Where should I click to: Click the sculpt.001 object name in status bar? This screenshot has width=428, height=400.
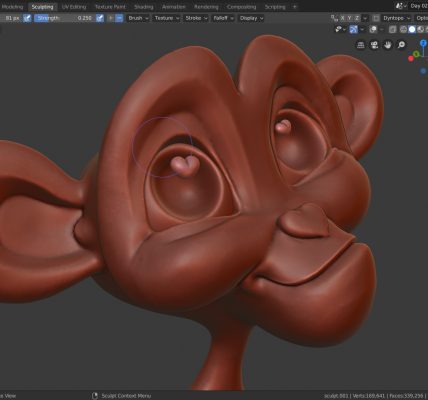coord(336,396)
